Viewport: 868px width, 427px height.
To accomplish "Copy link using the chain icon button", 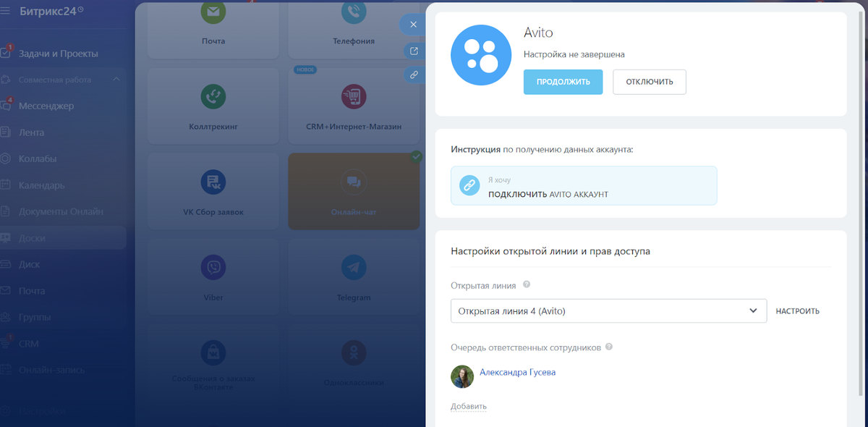I will (x=414, y=74).
